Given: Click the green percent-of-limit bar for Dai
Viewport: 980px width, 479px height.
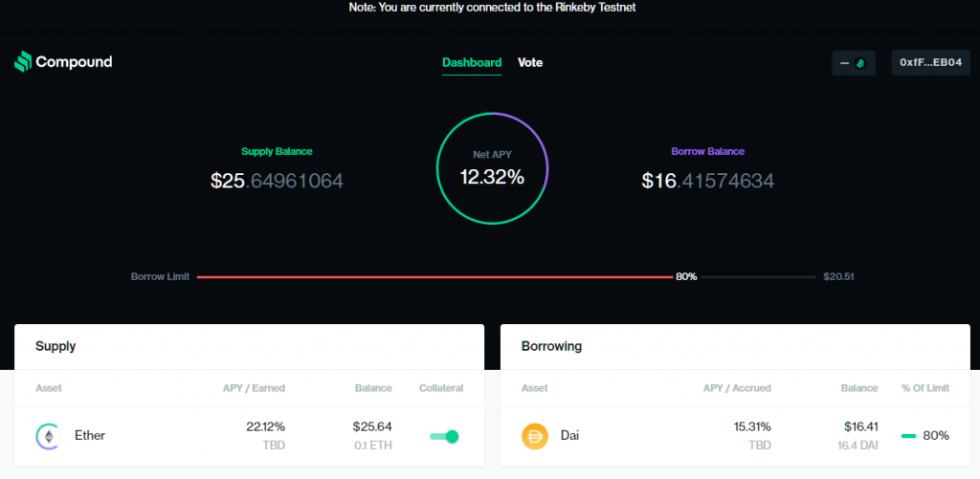Looking at the screenshot, I should 908,436.
